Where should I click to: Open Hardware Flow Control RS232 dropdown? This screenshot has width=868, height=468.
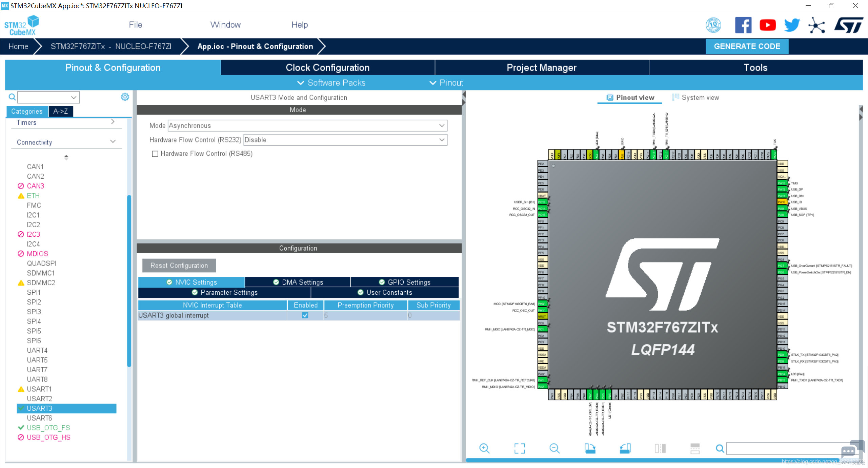345,140
